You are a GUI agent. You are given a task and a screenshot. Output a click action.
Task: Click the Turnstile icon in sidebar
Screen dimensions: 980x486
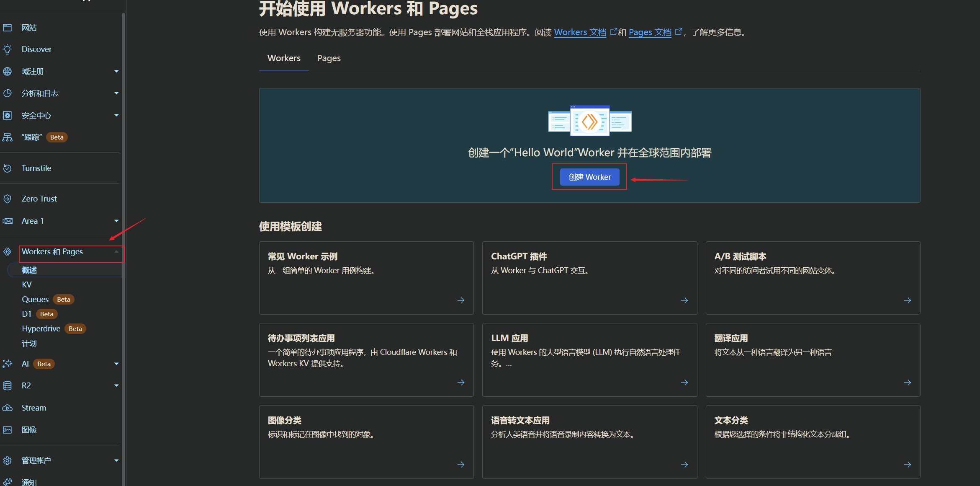point(7,168)
